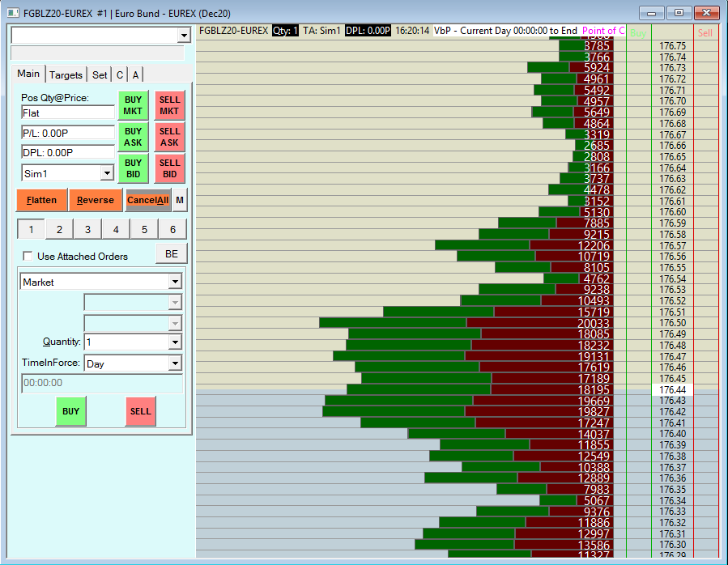Click the DPL: 0.00P field in the panel

pyautogui.click(x=68, y=152)
